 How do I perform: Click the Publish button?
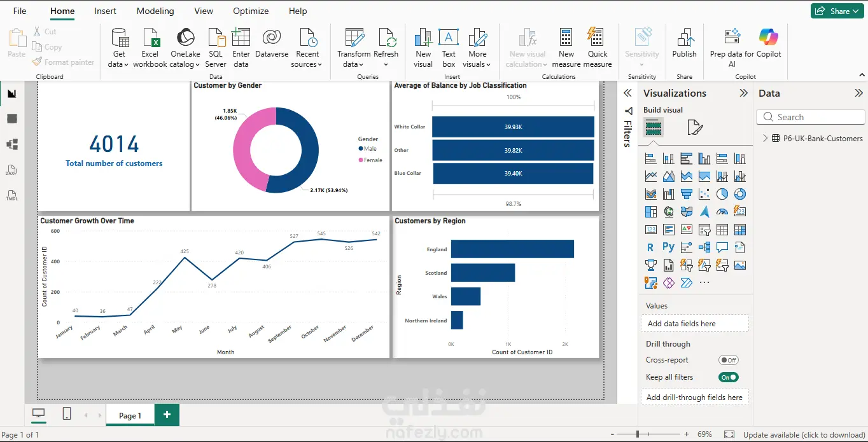point(685,43)
